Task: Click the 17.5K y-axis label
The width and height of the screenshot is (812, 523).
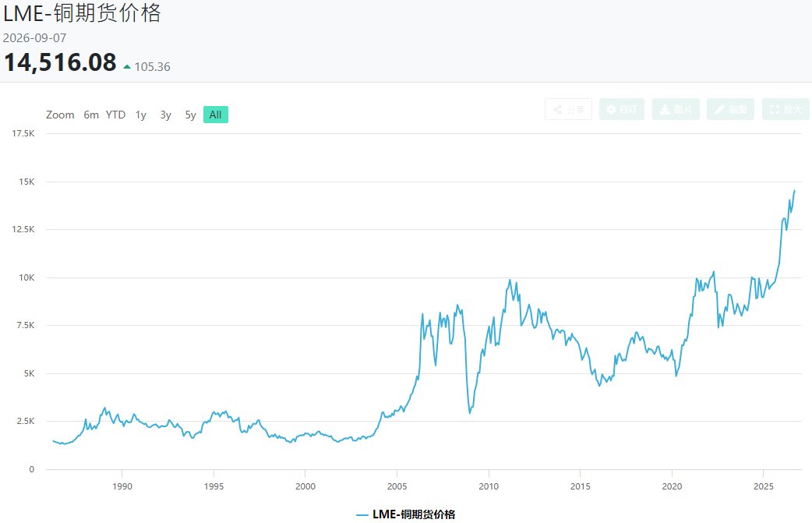Action: 23,133
